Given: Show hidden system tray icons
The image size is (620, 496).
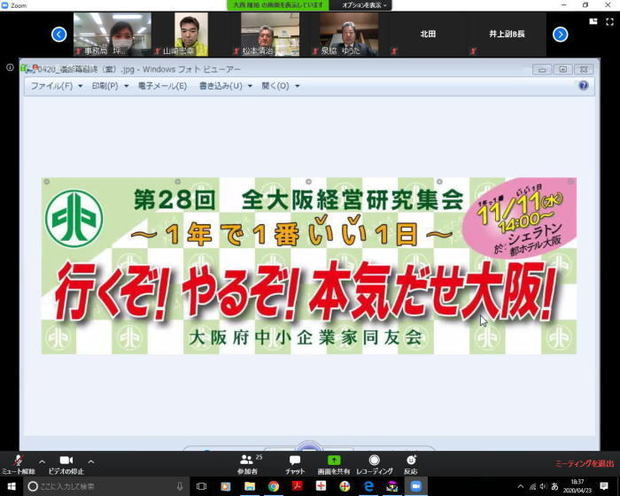Looking at the screenshot, I should (x=521, y=487).
